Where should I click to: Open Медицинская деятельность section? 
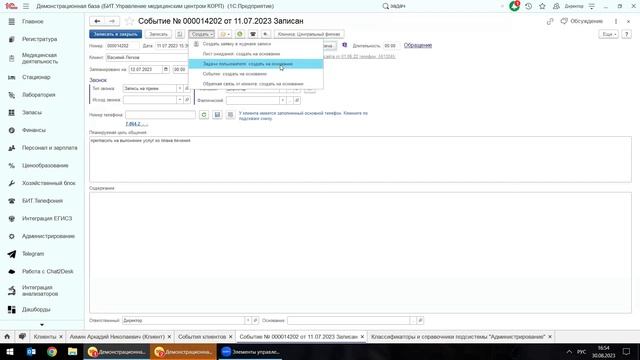(x=40, y=58)
